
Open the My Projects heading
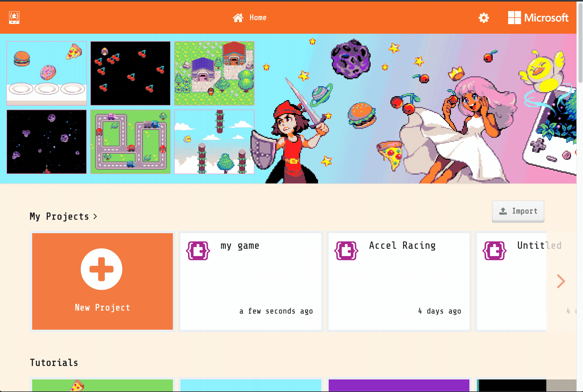59,216
